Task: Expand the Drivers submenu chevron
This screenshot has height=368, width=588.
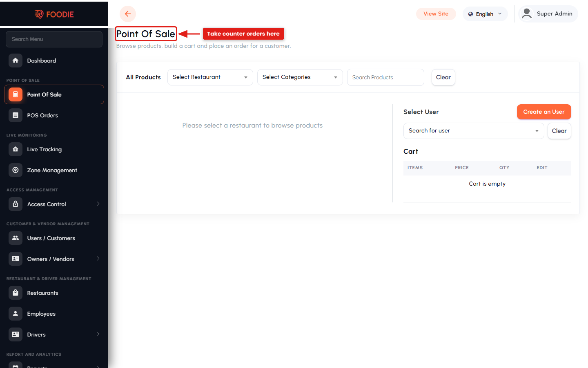Action: [x=98, y=334]
